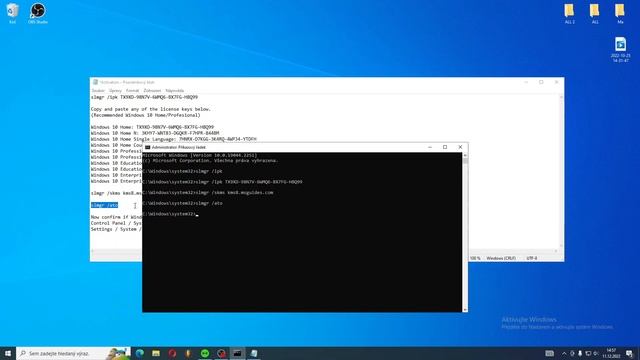Select the ALL desktop folder
Screen dimensions: 640x360
pos(595,13)
